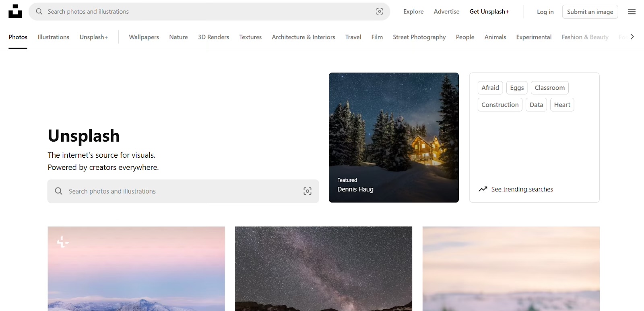Open the blurred pastel snowy landscape photo

pos(511,269)
